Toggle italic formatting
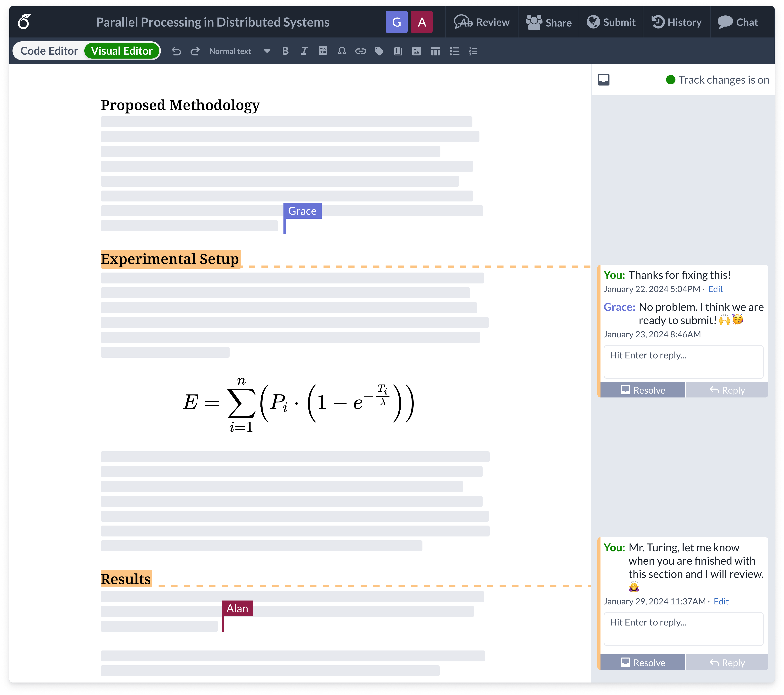The height and width of the screenshot is (695, 784). (303, 51)
